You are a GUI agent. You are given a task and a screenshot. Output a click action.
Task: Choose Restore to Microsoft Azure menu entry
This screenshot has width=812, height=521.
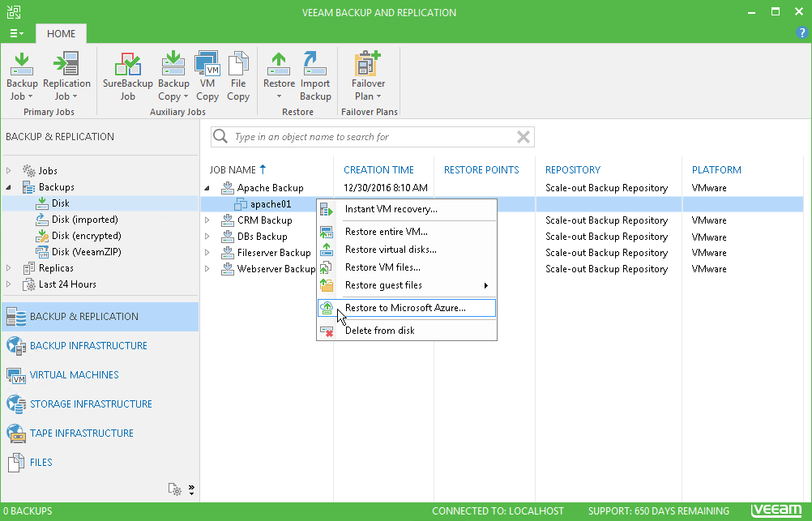pyautogui.click(x=407, y=308)
